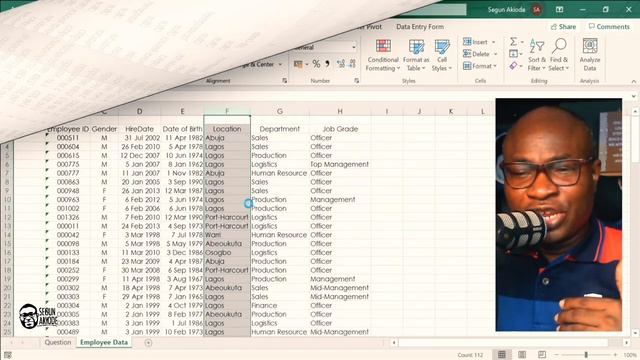Select column D header
Viewport: 640px width, 360px height.
point(140,111)
